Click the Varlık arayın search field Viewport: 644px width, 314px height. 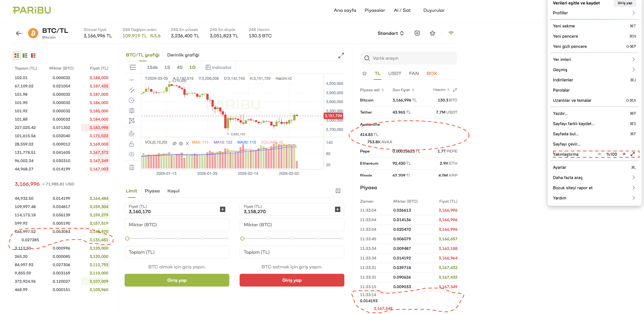pos(409,58)
